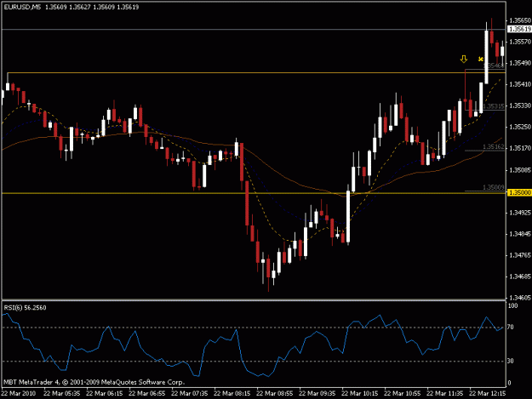Click the RSI 30 level label

tap(510, 361)
